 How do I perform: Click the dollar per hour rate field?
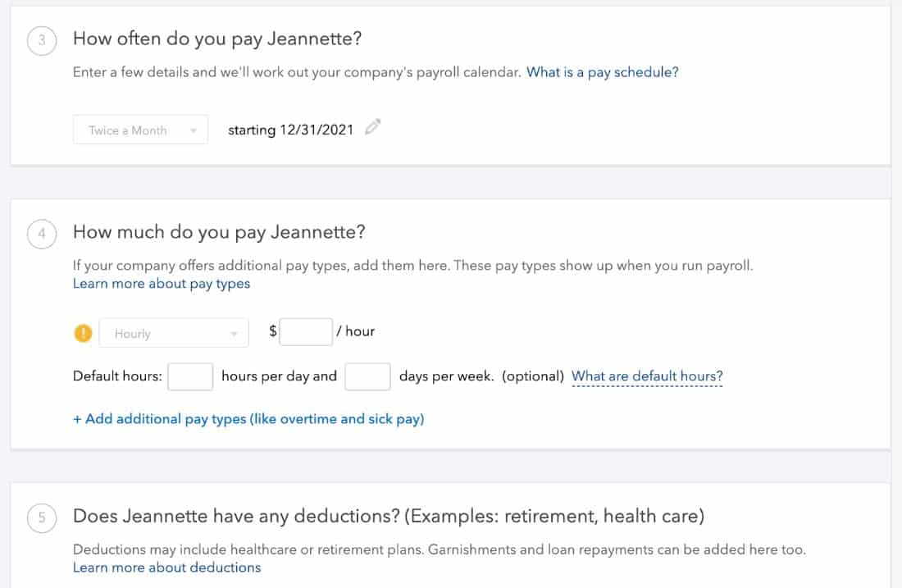tap(305, 331)
